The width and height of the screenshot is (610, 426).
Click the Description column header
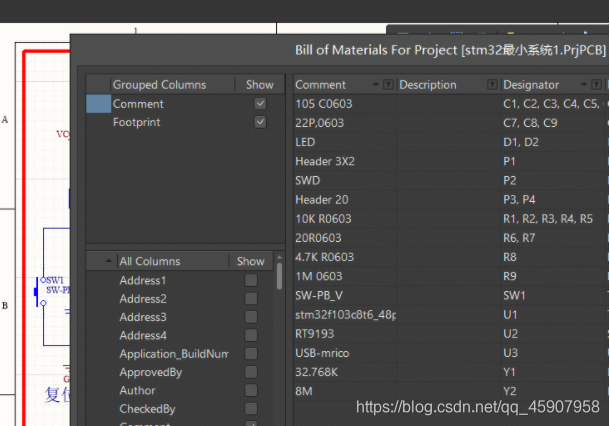coord(428,85)
